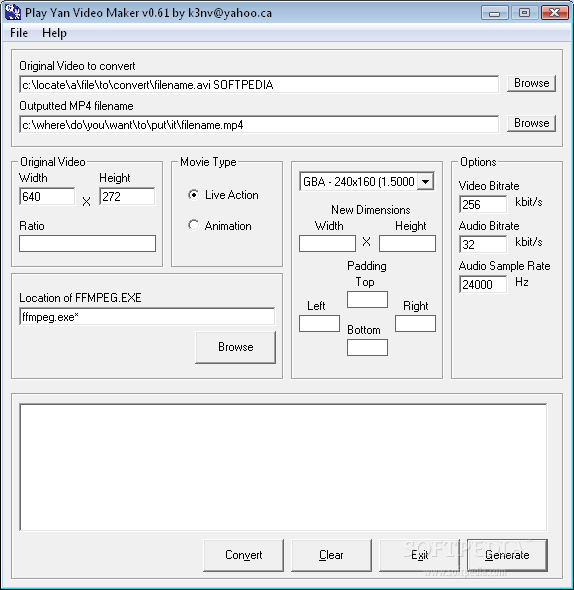Click the Play Yan app icon in title bar

click(12, 12)
